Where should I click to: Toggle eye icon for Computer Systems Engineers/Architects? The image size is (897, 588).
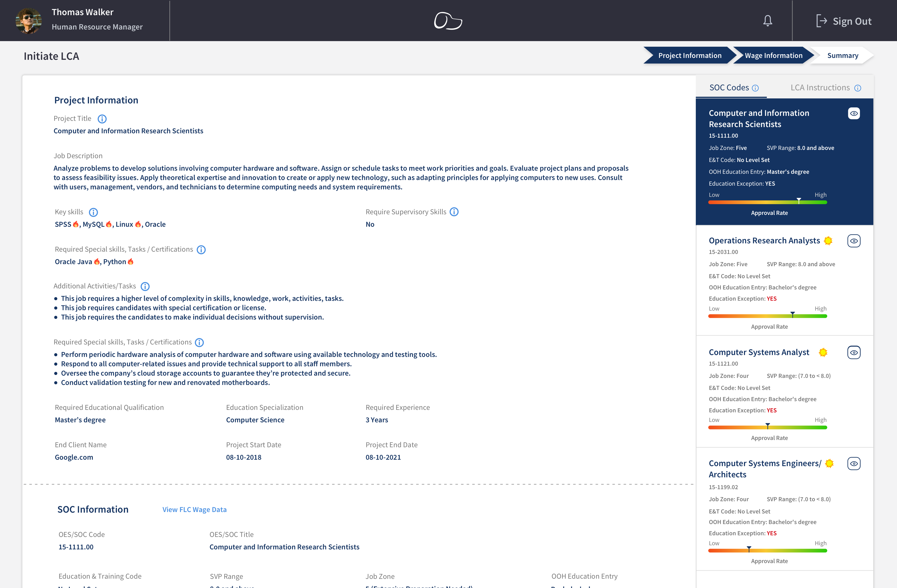854,464
